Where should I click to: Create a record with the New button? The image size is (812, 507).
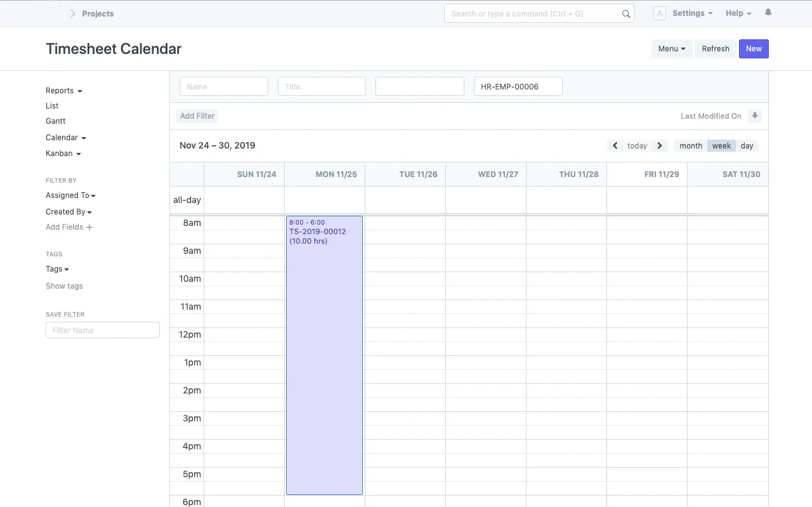coord(754,48)
